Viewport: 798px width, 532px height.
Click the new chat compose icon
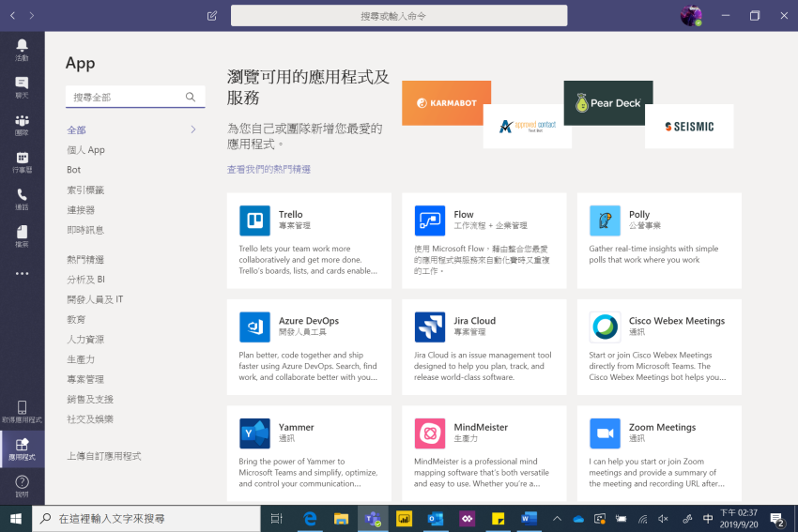coord(212,16)
